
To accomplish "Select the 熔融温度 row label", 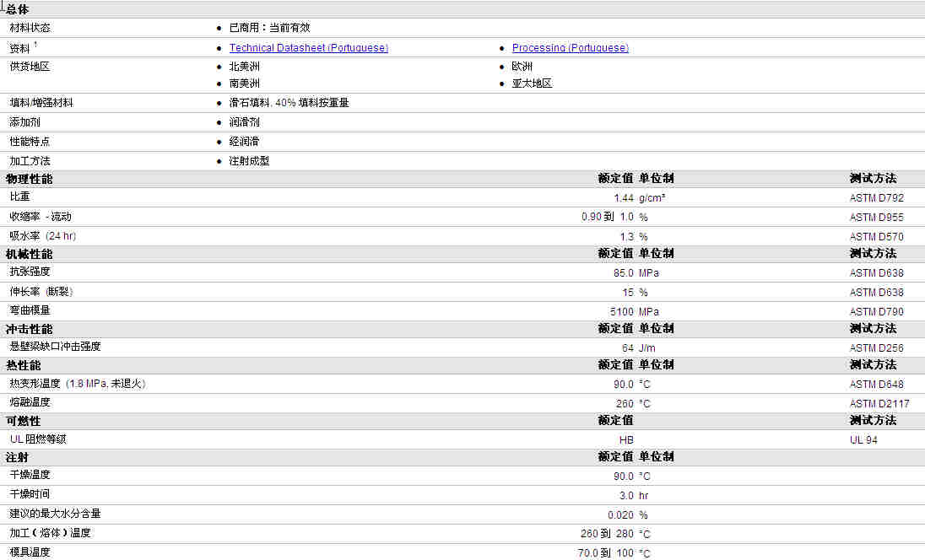I will 30,402.
